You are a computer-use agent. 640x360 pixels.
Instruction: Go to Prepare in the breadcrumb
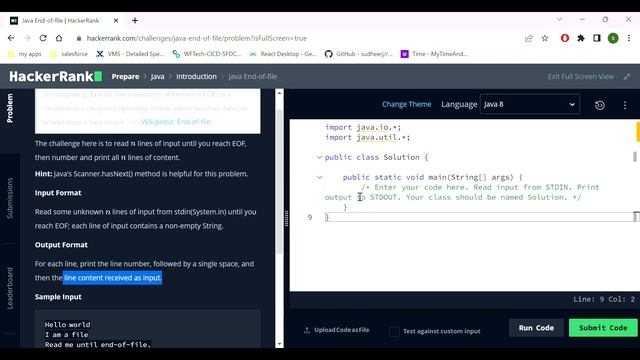click(125, 76)
